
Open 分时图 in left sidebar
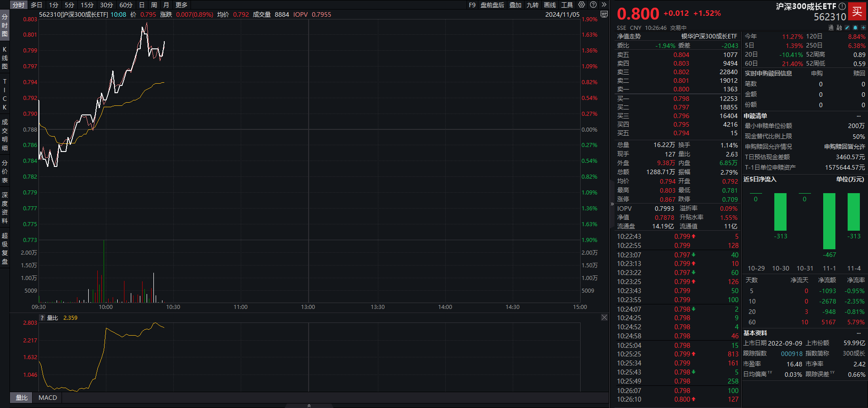[5, 25]
